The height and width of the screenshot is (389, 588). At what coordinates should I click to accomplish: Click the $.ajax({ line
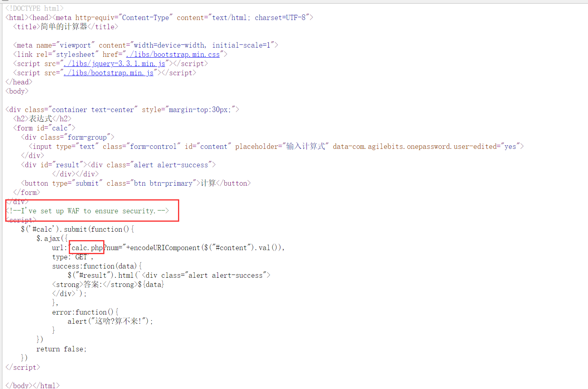click(x=52, y=239)
